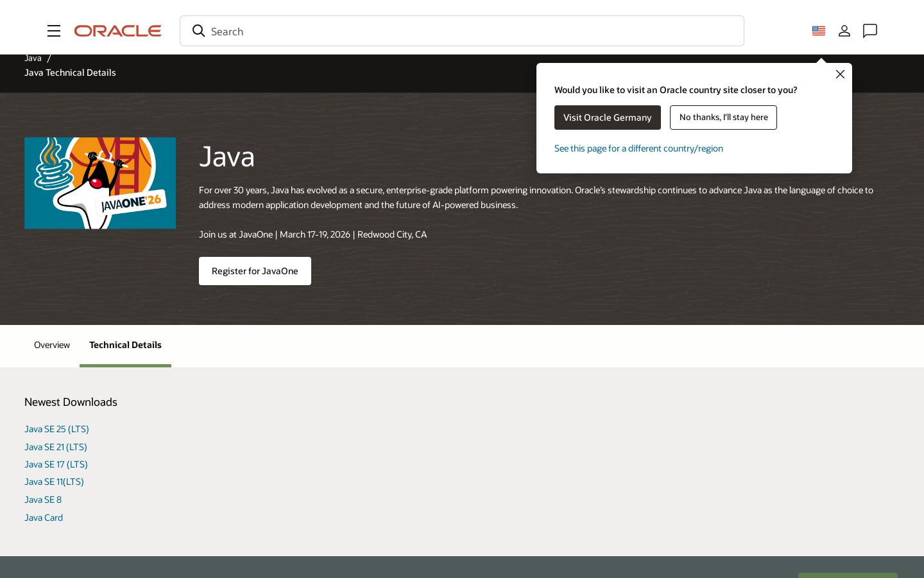924x578 pixels.
Task: Open See this page for a different country/region
Action: tap(638, 148)
